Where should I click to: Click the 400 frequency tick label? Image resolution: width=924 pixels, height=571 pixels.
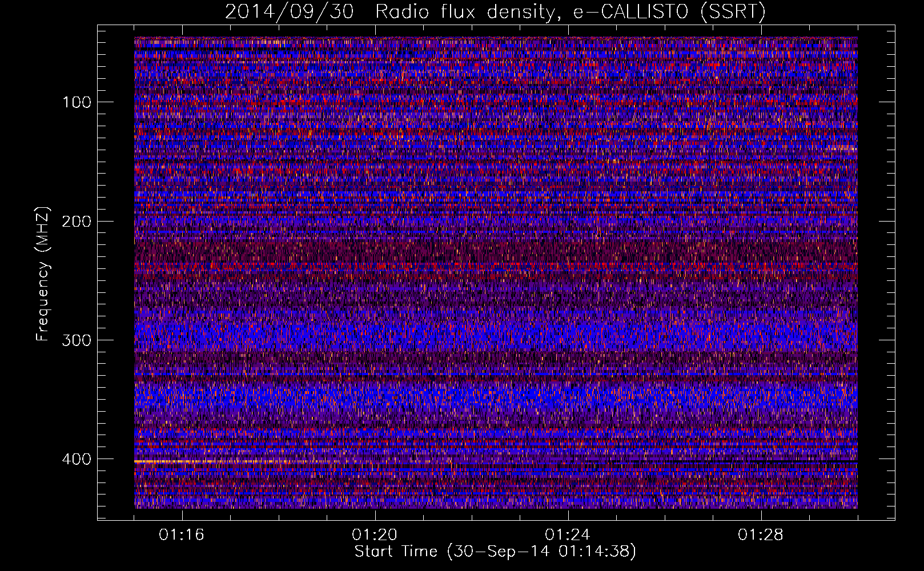(x=77, y=459)
